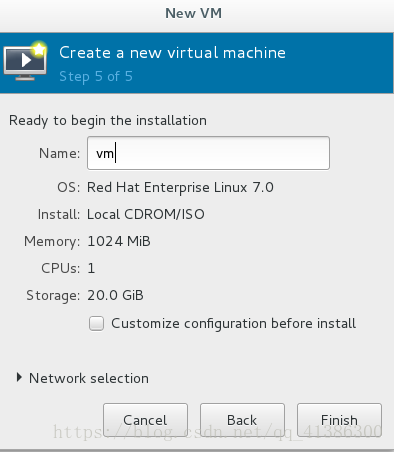Click the Red Hat Enterprise Linux 7.0 text
The width and height of the screenshot is (394, 452).
[x=180, y=187]
